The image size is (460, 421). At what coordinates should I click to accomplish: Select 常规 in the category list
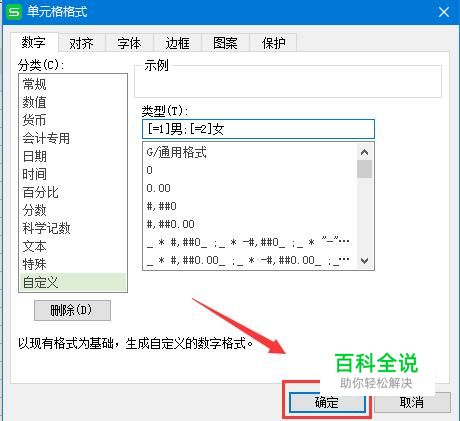pos(73,84)
